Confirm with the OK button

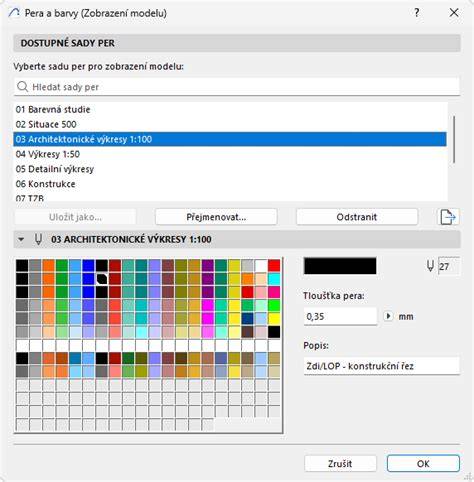coord(423,464)
